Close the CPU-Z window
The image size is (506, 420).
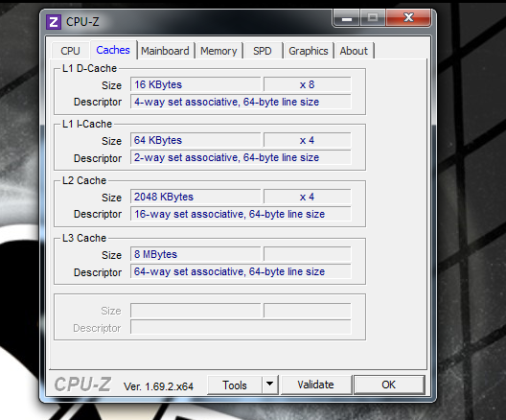coord(409,18)
